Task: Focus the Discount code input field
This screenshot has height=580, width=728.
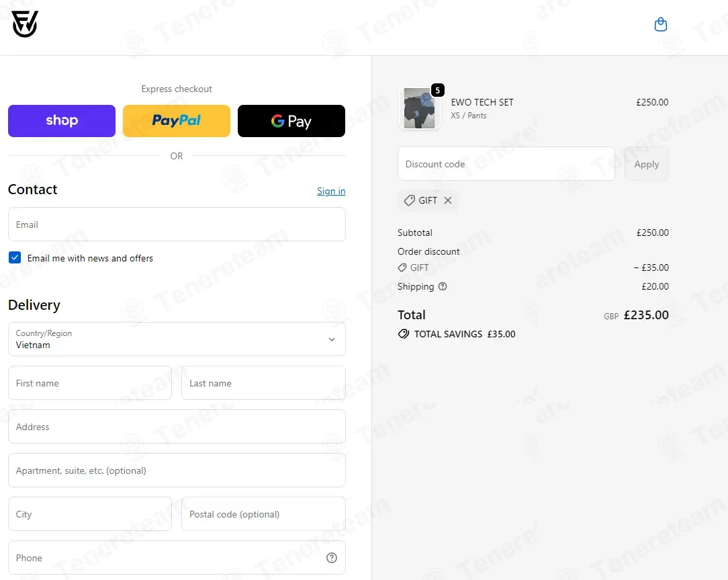Action: (x=506, y=164)
